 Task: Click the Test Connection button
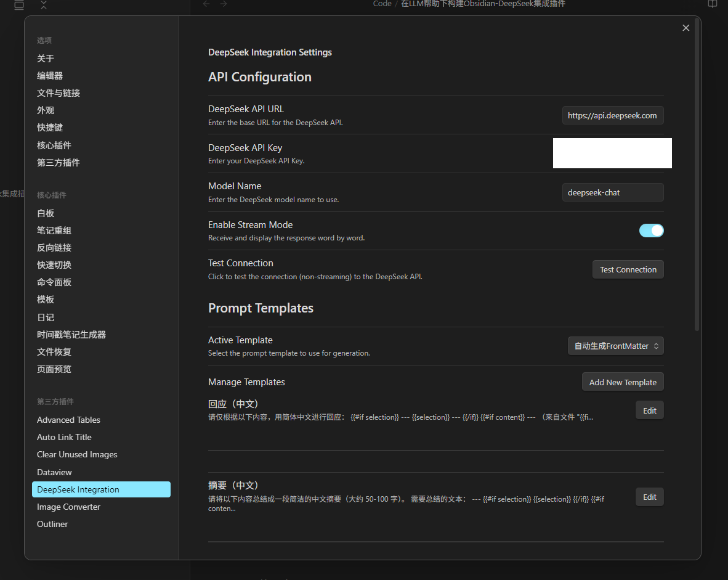(x=628, y=269)
